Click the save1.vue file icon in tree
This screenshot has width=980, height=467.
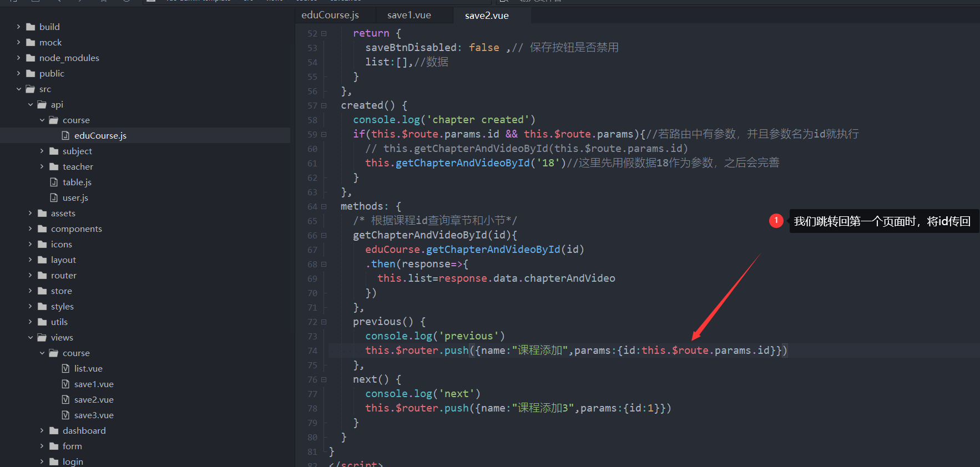(x=65, y=384)
